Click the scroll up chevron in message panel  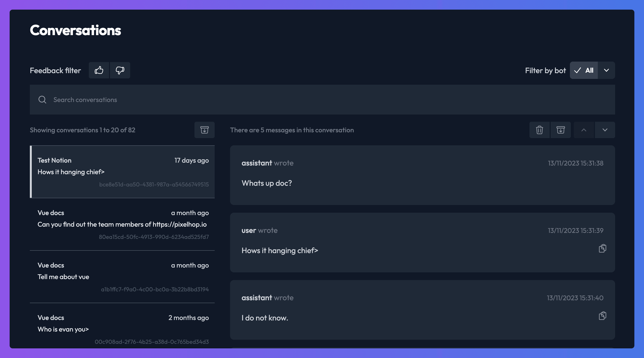point(584,129)
